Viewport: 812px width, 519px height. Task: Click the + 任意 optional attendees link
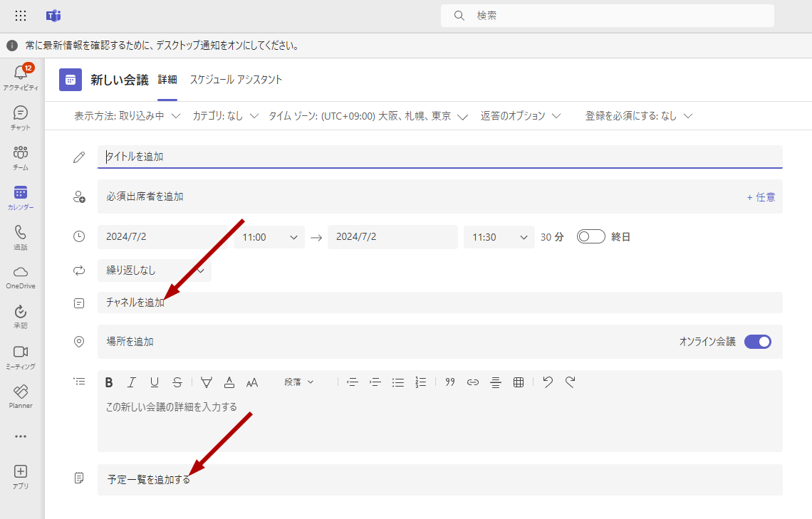[x=761, y=197]
